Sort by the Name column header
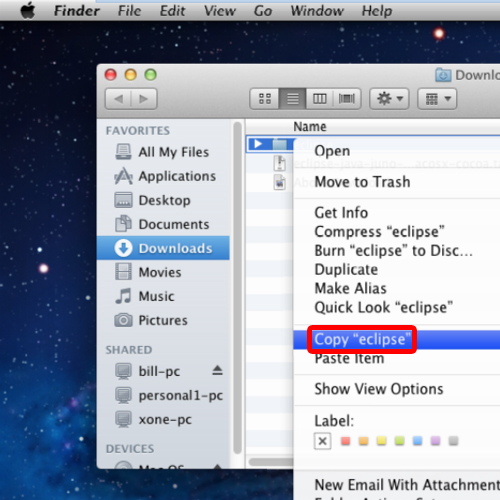The width and height of the screenshot is (500, 500). (310, 127)
